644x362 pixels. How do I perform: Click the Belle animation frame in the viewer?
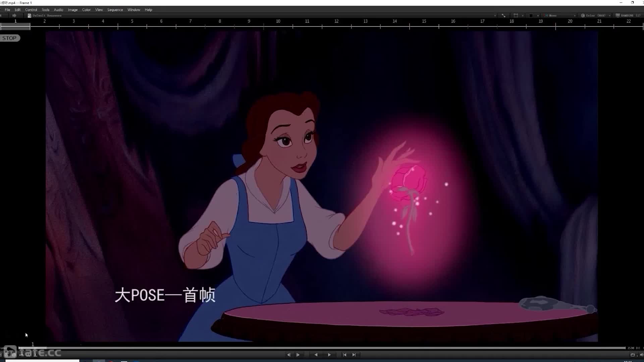click(x=322, y=187)
